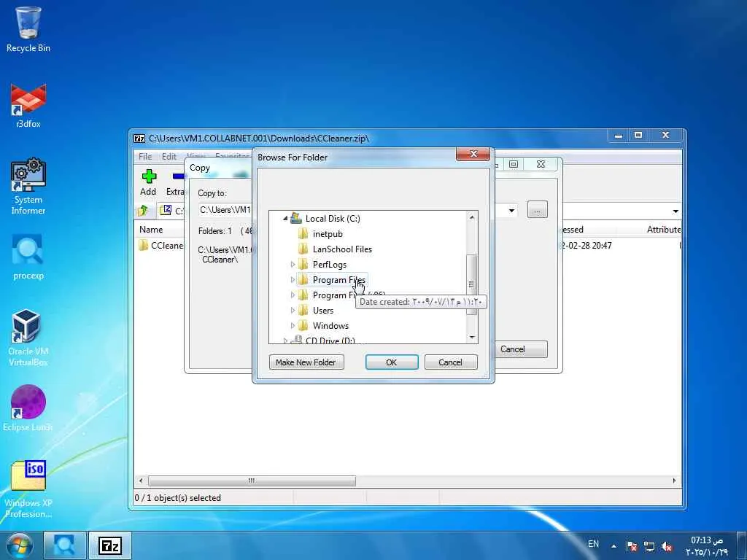Open the Edit menu in 7-Zip
The image size is (747, 560).
pyautogui.click(x=169, y=157)
